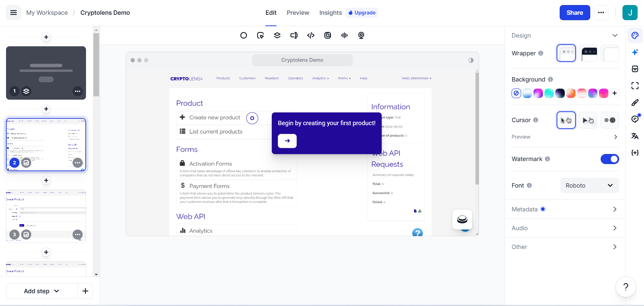644x306 pixels.
Task: Go to My Workspace breadcrumb
Action: click(47, 13)
